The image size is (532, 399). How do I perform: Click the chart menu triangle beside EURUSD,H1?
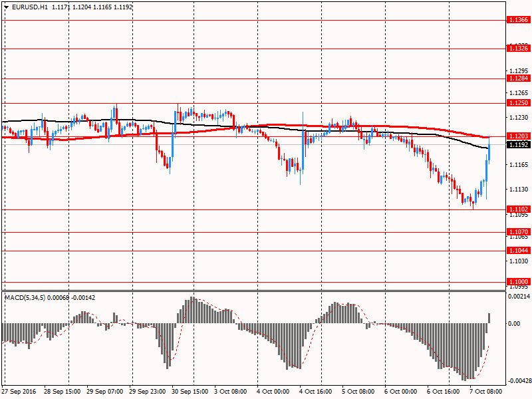tap(6, 7)
